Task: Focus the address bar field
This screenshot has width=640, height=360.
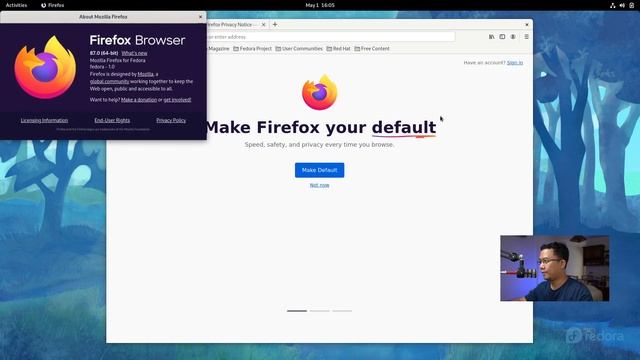Action: point(331,37)
